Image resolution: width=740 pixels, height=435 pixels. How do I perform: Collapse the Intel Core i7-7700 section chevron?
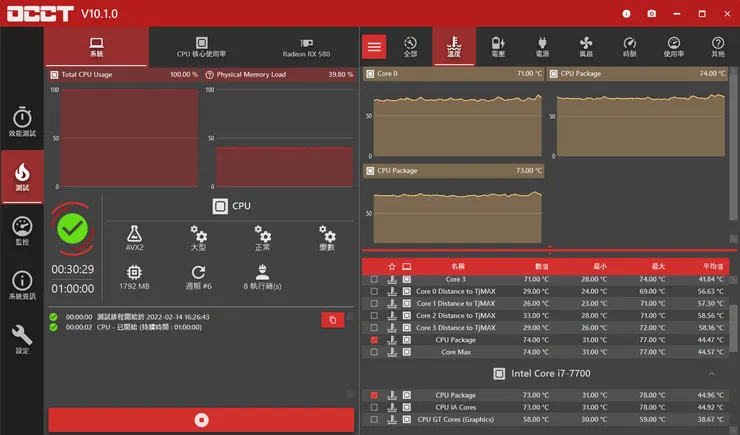(x=712, y=374)
